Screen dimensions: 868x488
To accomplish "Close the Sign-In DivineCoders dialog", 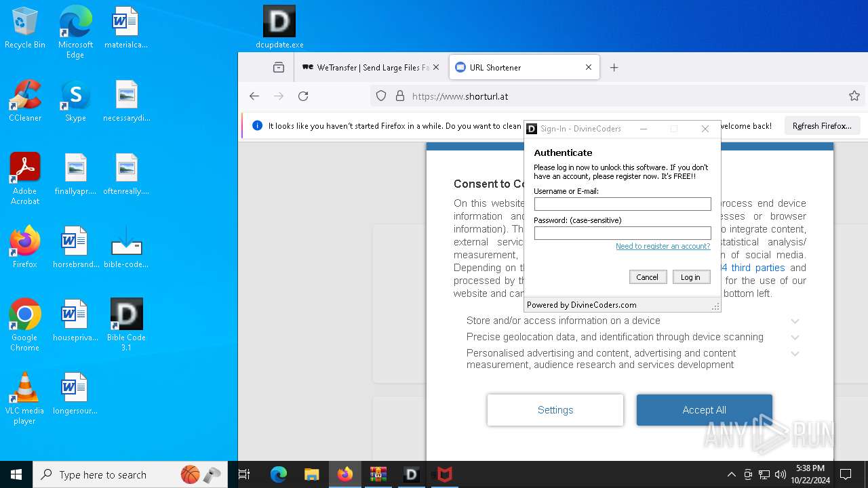I will (x=705, y=129).
